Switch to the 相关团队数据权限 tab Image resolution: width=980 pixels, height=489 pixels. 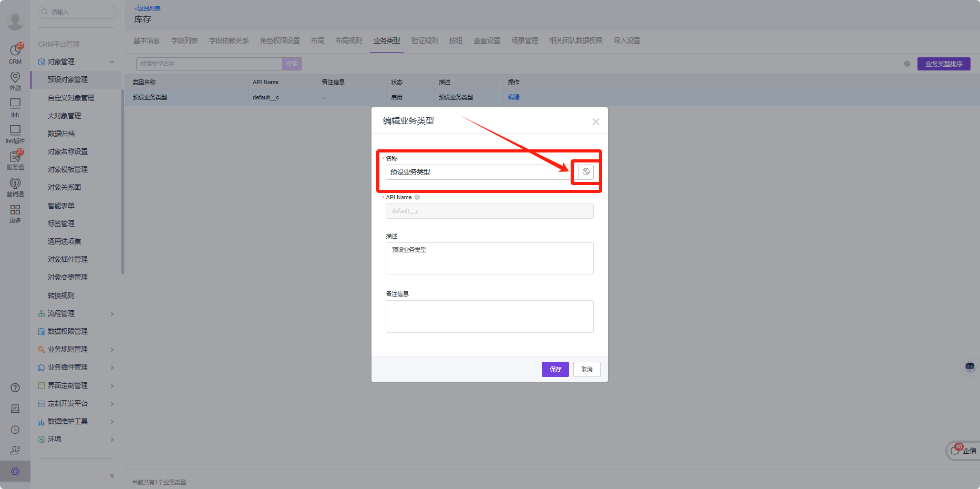click(576, 40)
